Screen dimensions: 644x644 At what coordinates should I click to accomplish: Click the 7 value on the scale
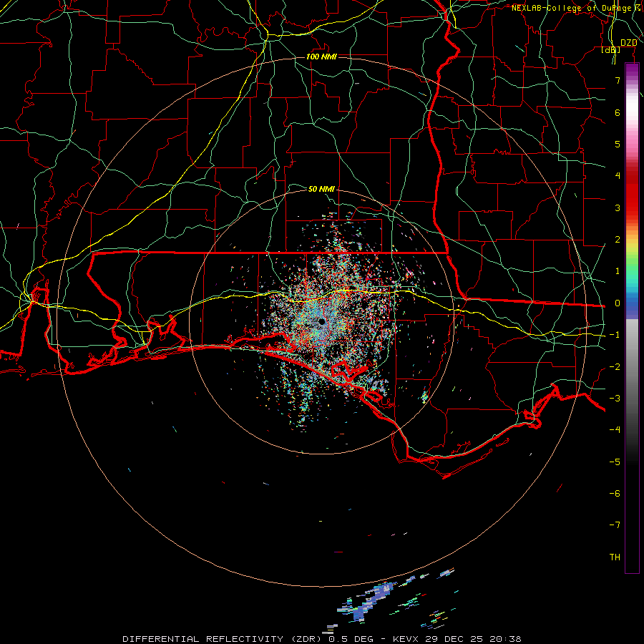pos(618,80)
